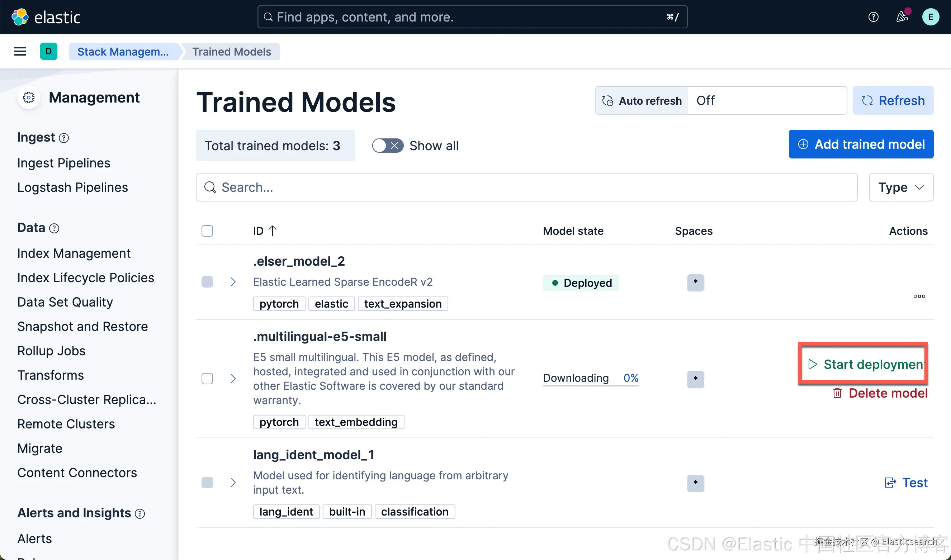The image size is (951, 560).
Task: Open the newsfeed notifications icon
Action: point(902,17)
